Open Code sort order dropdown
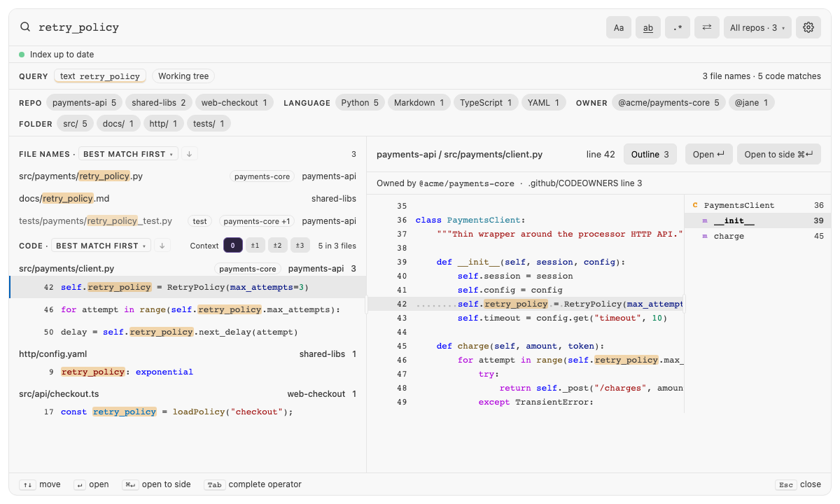The height and width of the screenshot is (504, 840). [x=101, y=246]
